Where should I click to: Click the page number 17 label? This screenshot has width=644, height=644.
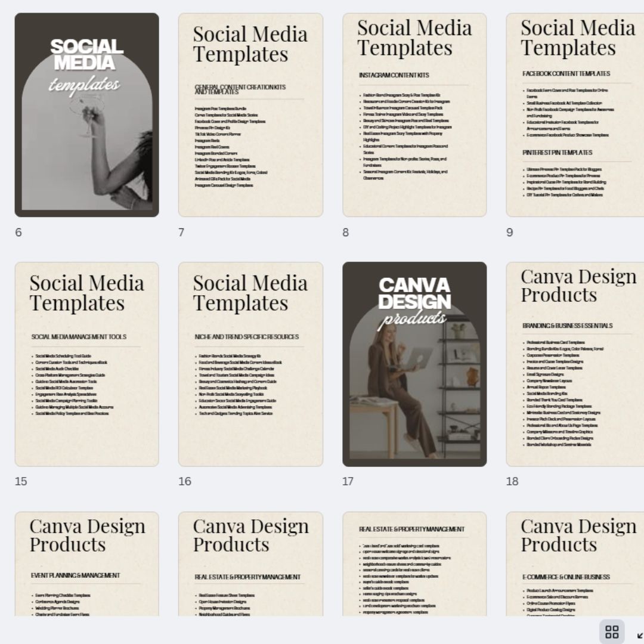348,481
